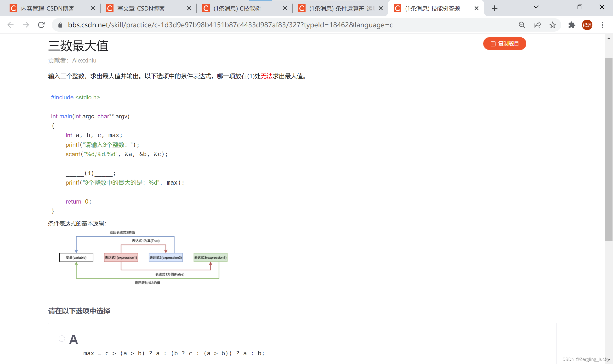The width and height of the screenshot is (613, 364).
Task: Click the page scrollbar up arrow
Action: pyautogui.click(x=609, y=38)
